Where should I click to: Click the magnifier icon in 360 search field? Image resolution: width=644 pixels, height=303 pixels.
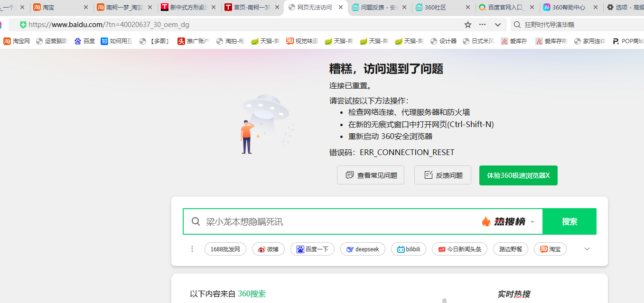[196, 221]
